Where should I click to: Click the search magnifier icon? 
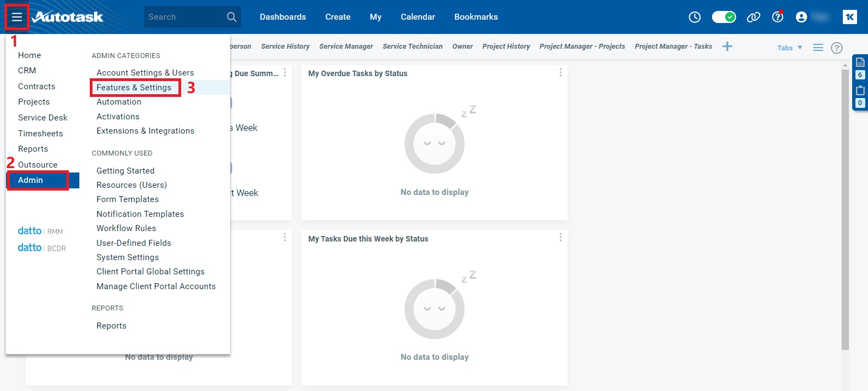coord(232,18)
